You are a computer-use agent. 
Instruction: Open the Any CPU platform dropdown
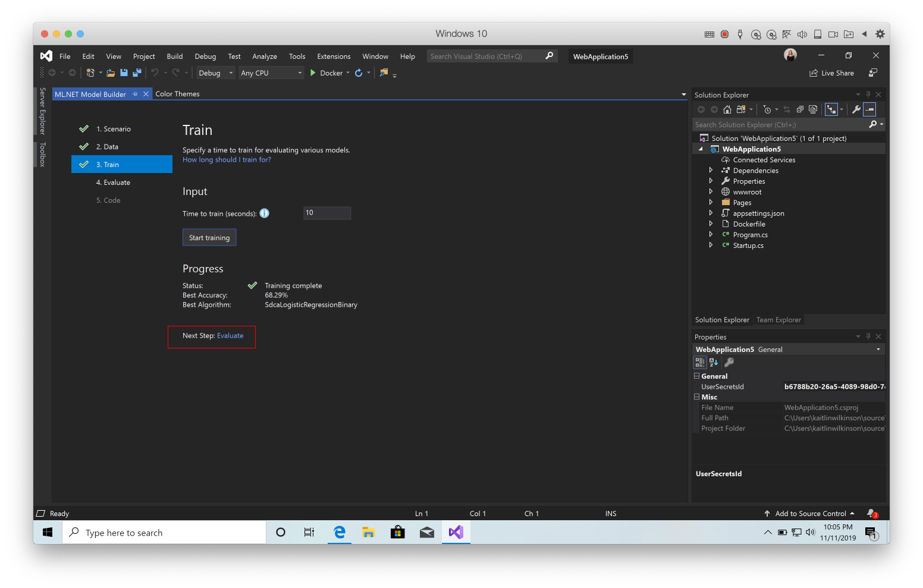[x=299, y=73]
